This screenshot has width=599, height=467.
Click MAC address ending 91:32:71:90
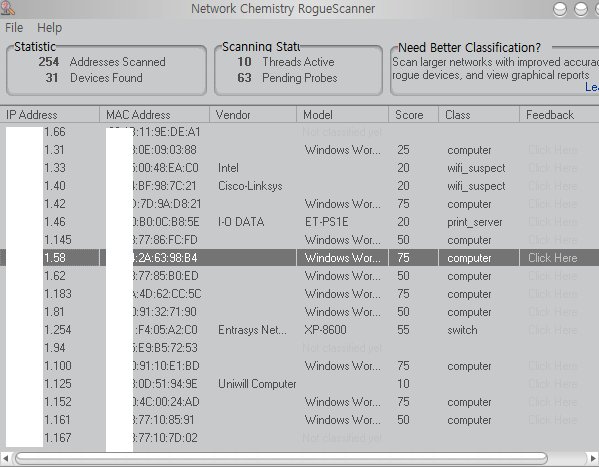click(165, 312)
